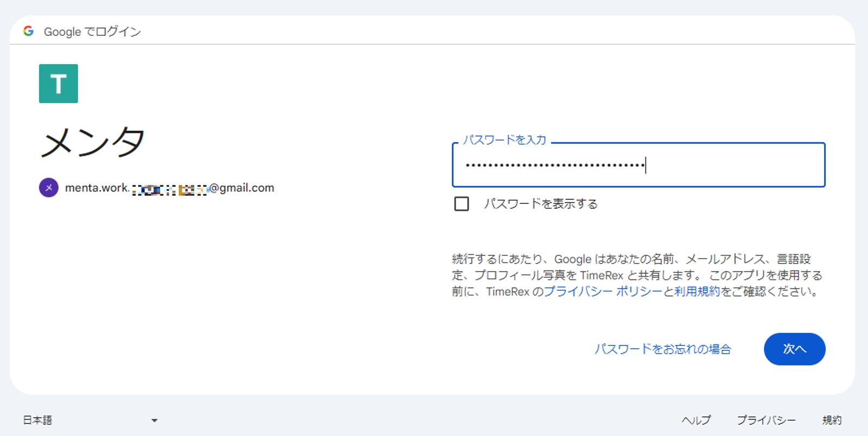The height and width of the screenshot is (436, 868).
Task: Open the 日本語 language dropdown
Action: (91, 420)
